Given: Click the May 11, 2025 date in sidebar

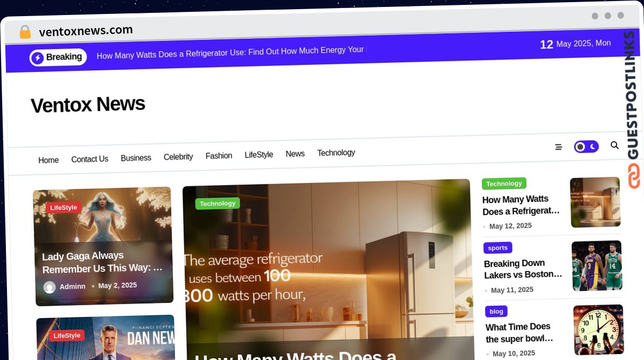Looking at the screenshot, I should click(512, 290).
